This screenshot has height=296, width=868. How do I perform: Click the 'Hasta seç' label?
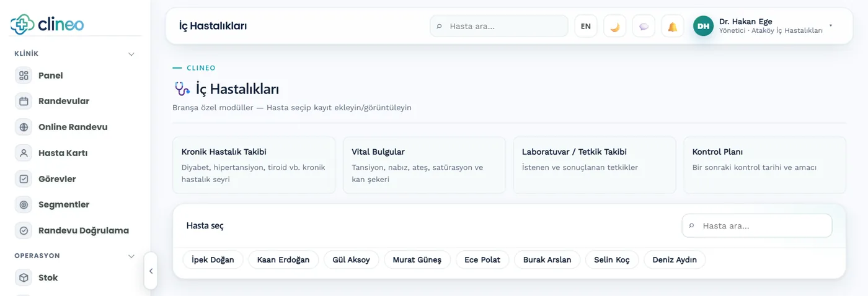click(205, 225)
